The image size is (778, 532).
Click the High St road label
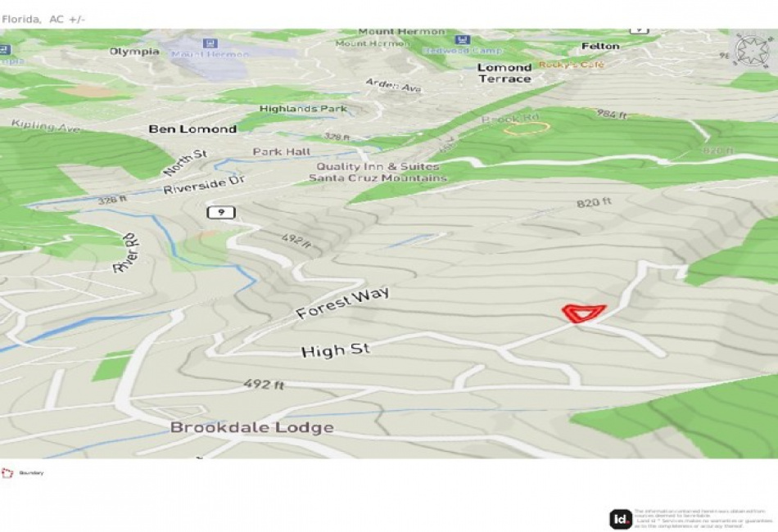pyautogui.click(x=336, y=350)
